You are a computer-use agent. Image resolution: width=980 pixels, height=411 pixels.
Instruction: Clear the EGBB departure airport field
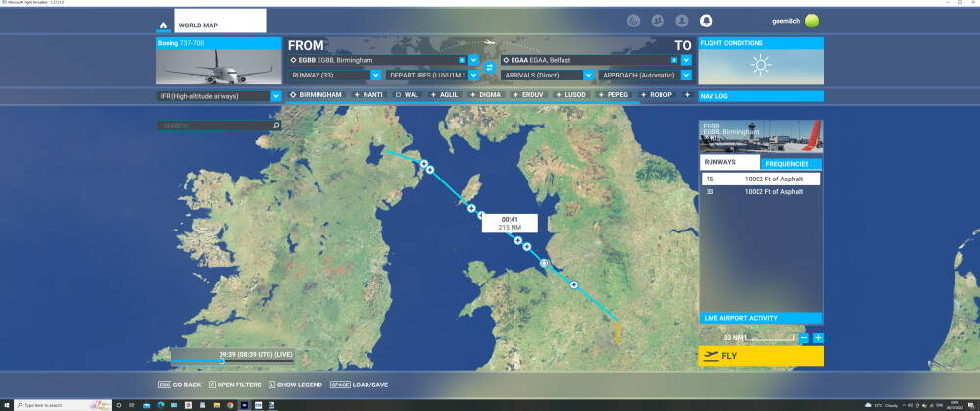(462, 60)
